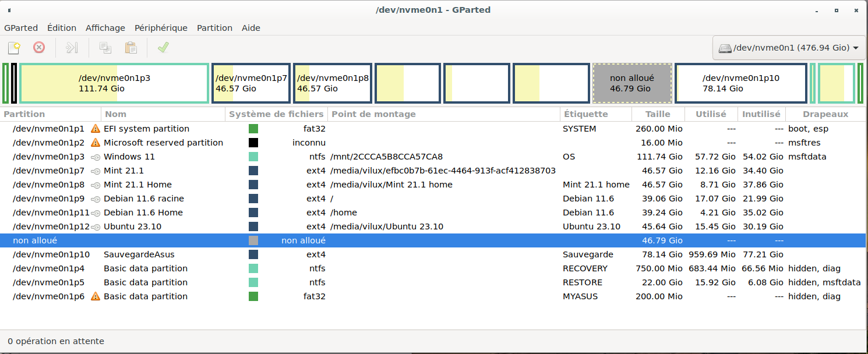Open the Périphérique menu
868x354 pixels.
[161, 28]
